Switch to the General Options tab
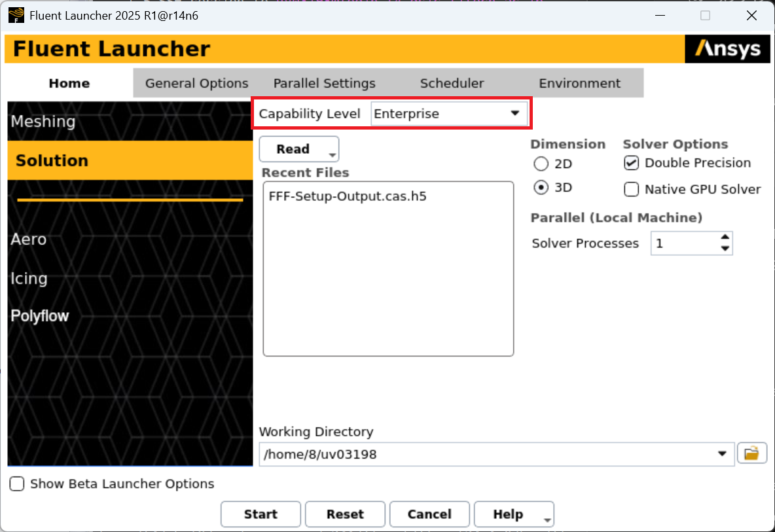 (196, 84)
